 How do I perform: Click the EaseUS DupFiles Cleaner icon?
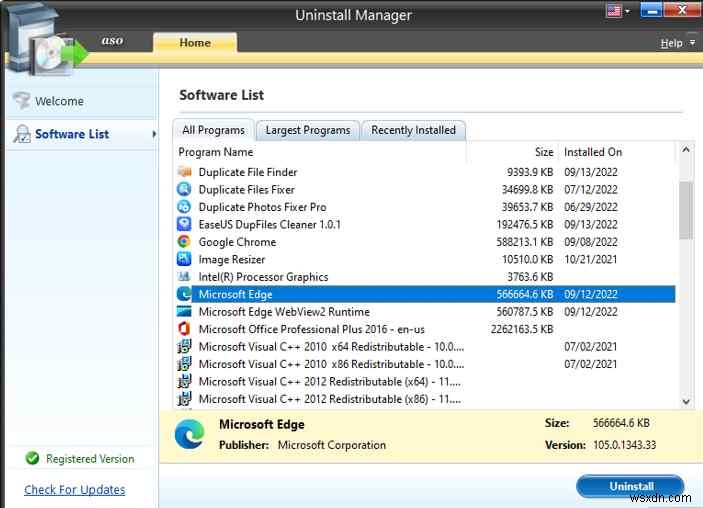coord(184,224)
